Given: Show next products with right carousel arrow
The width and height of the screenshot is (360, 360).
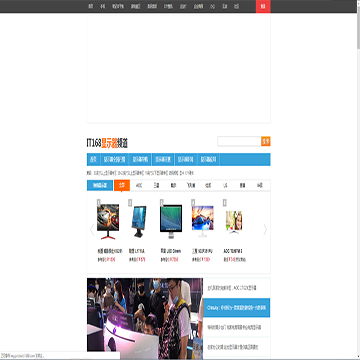Looking at the screenshot, I should [x=265, y=229].
